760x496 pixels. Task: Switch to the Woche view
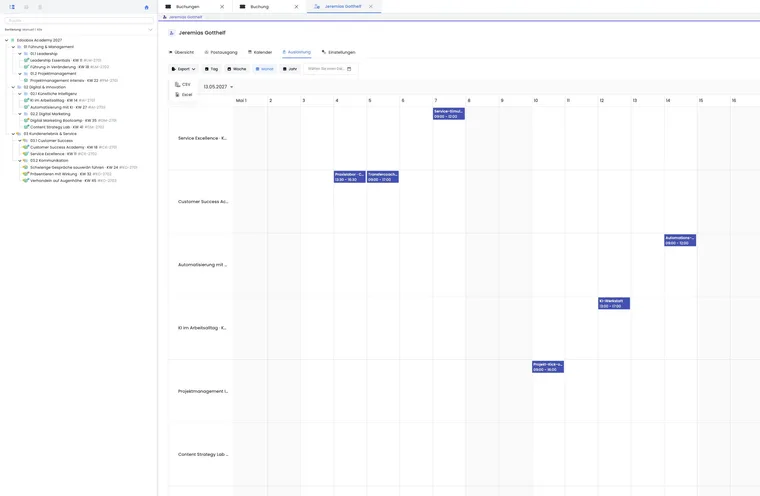pyautogui.click(x=237, y=69)
